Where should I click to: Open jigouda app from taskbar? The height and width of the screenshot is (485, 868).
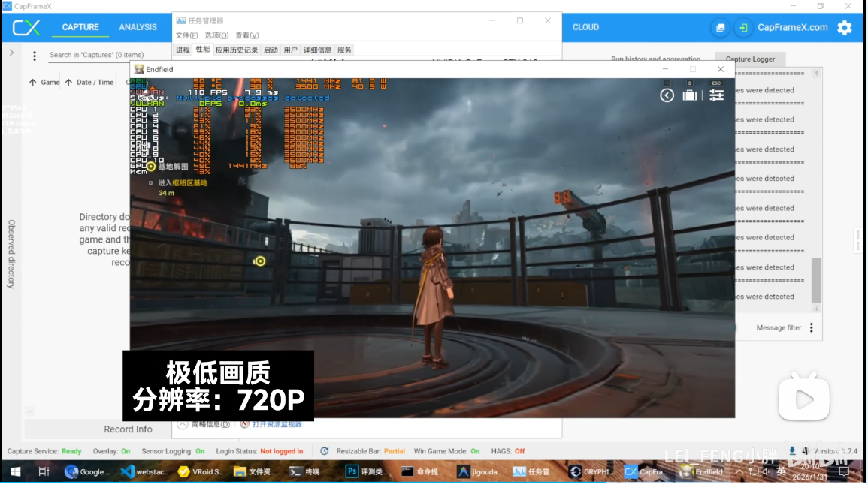[479, 472]
